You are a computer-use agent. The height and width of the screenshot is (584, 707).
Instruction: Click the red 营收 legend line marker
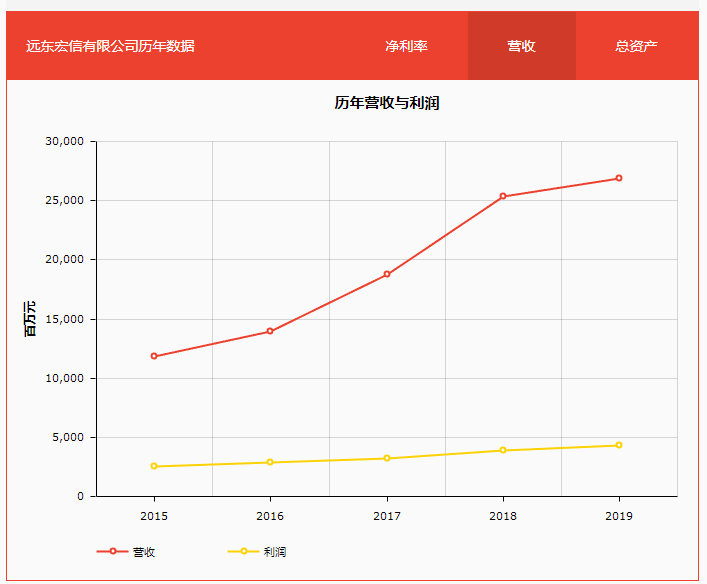click(112, 552)
